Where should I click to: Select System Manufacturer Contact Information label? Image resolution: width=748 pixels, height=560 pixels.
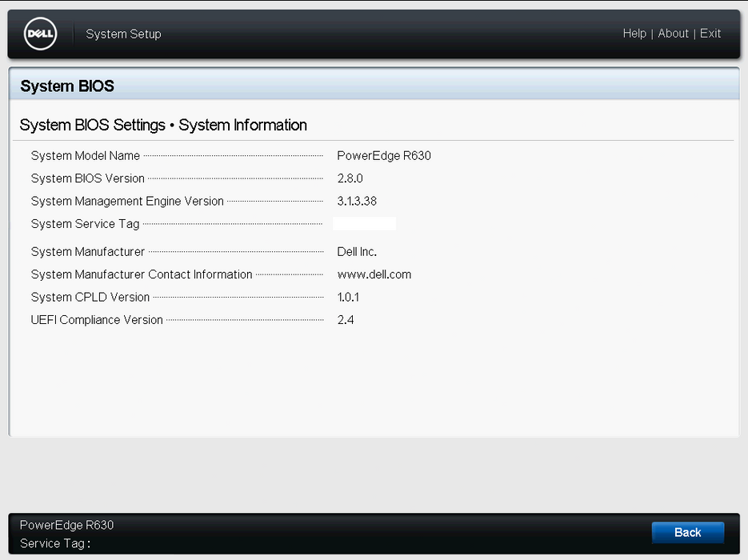[x=142, y=274]
